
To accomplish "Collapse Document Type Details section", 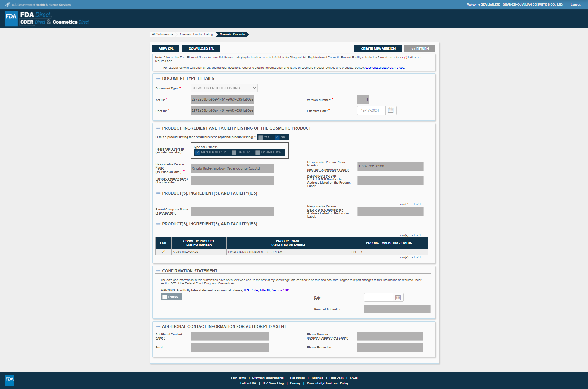I will tap(158, 79).
